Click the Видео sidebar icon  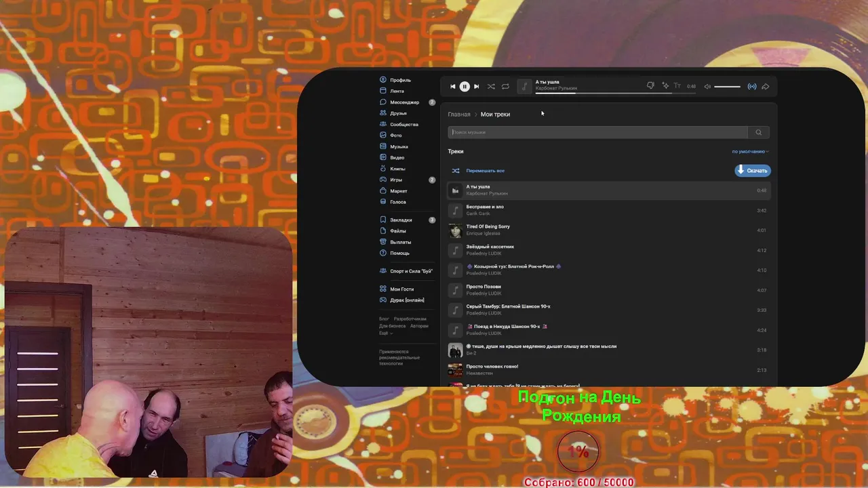coord(383,157)
